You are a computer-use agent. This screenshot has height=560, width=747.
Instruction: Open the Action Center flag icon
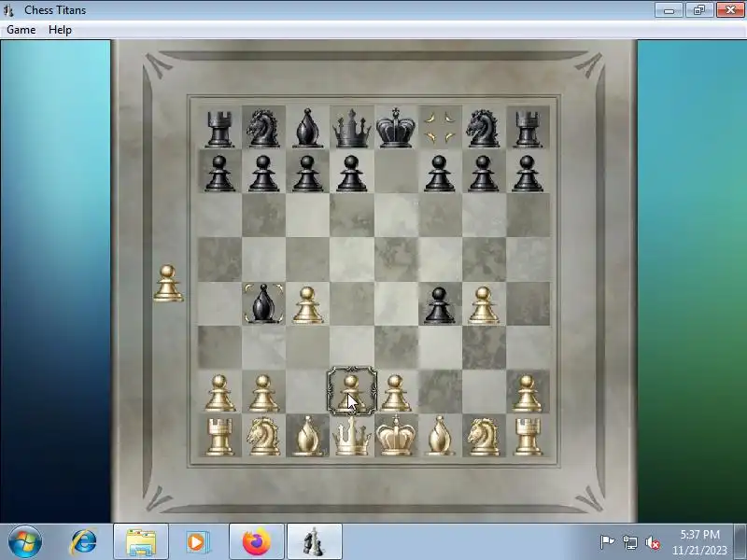pos(607,542)
